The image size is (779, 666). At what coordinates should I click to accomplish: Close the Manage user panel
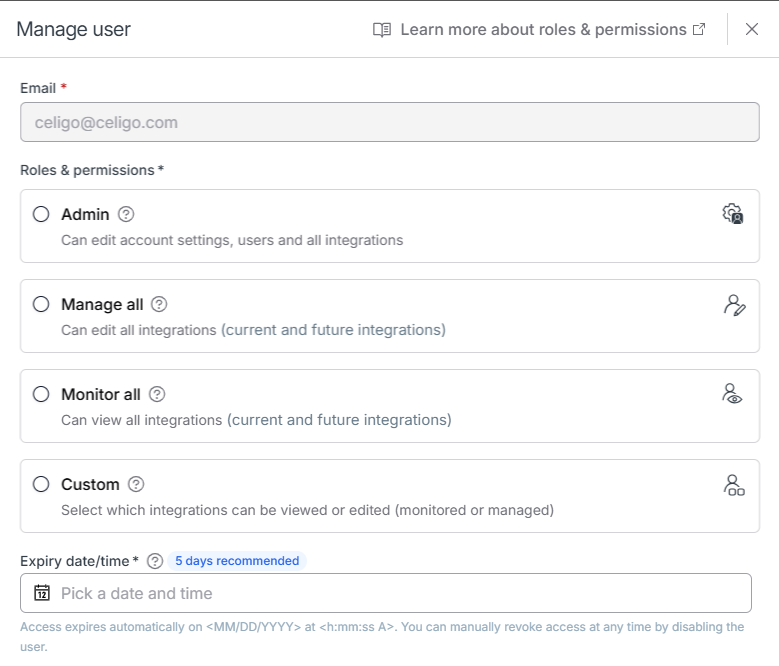coord(752,29)
